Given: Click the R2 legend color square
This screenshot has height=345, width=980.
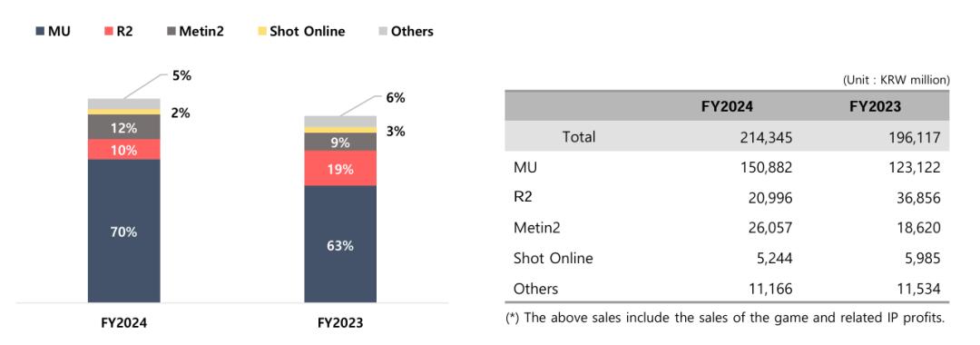Looking at the screenshot, I should (x=110, y=31).
